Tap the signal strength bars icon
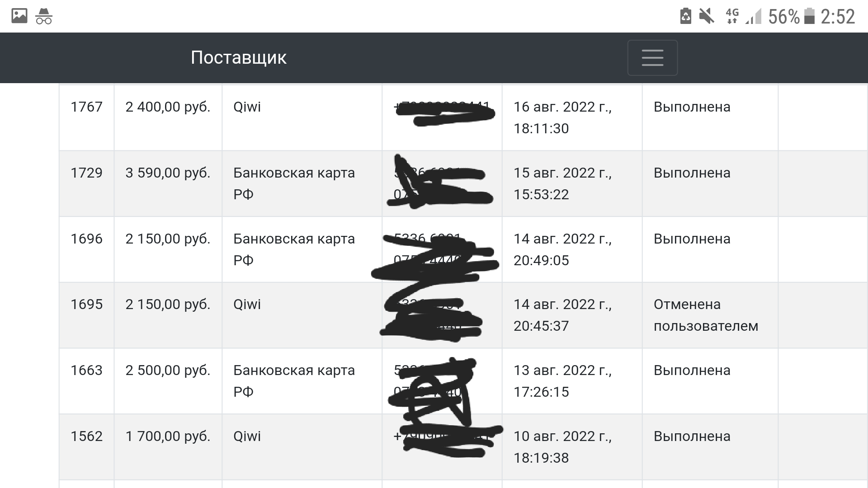 coord(753,16)
